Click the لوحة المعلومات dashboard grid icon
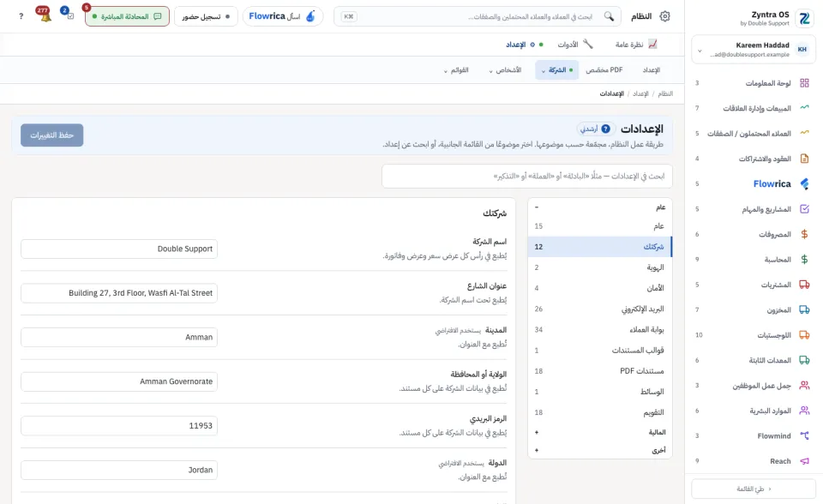Viewport: 823px width, 504px height. (x=804, y=83)
